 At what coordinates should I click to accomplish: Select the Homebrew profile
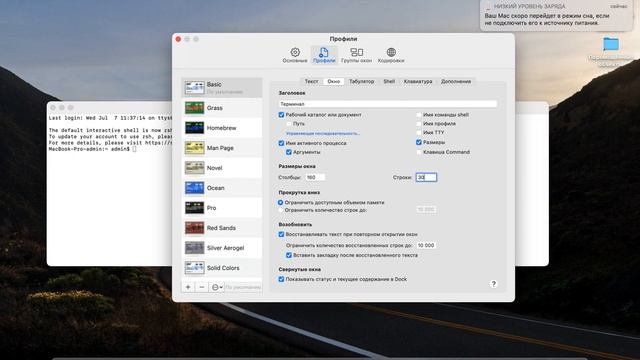pos(222,128)
